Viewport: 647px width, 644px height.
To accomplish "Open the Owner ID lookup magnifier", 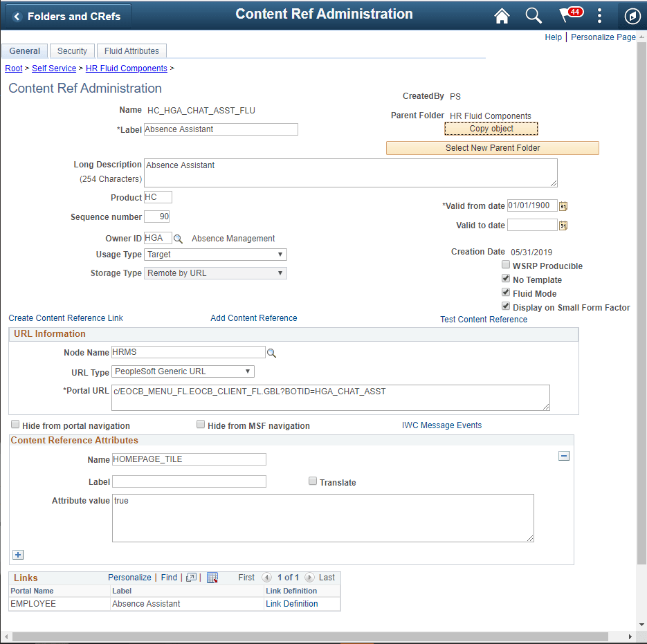I will click(x=178, y=238).
